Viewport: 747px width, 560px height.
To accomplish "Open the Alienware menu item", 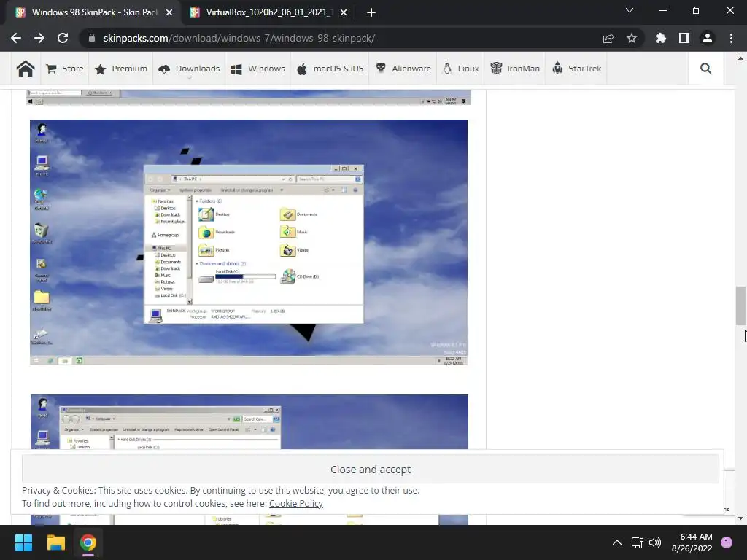I will click(x=403, y=69).
